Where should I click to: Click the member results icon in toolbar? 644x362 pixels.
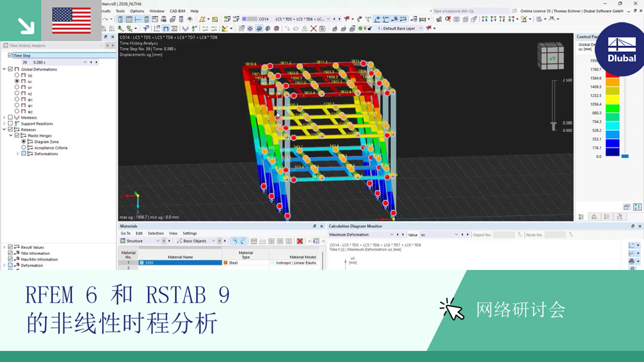[x=185, y=28]
